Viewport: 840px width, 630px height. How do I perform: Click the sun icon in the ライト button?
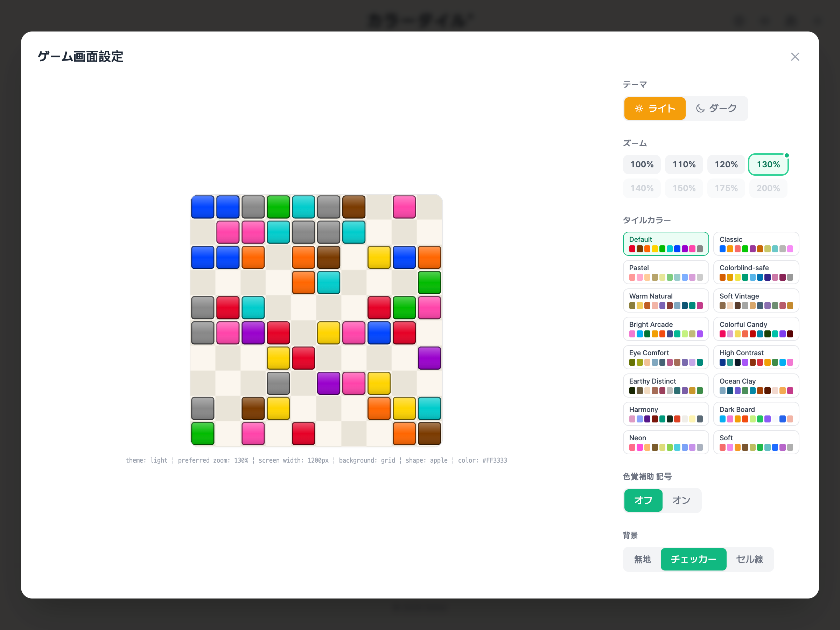coord(639,108)
